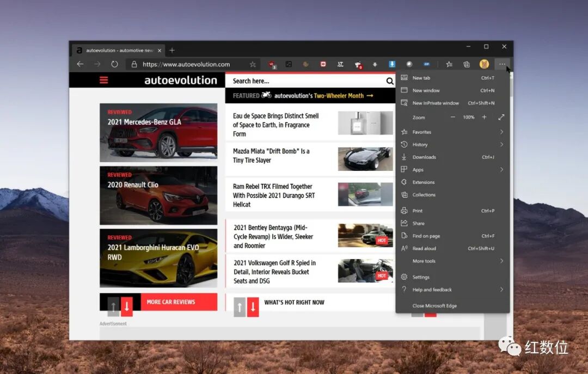Choose New window in the menu
The width and height of the screenshot is (588, 374).
coord(452,90)
